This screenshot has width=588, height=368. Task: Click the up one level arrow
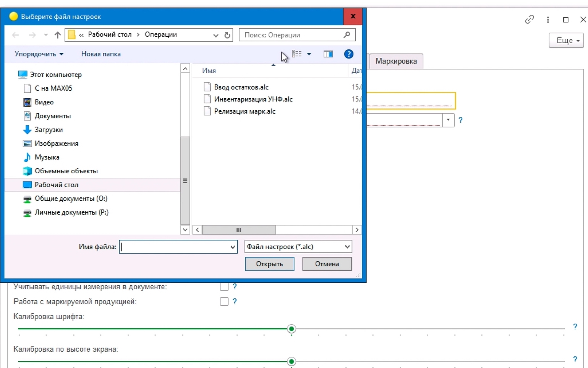(57, 35)
